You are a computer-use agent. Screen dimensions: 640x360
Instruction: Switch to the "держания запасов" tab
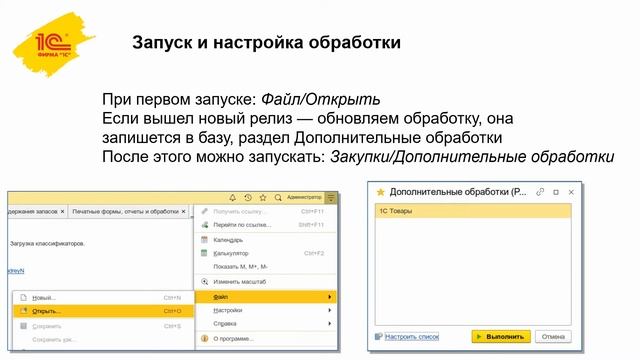pos(33,211)
